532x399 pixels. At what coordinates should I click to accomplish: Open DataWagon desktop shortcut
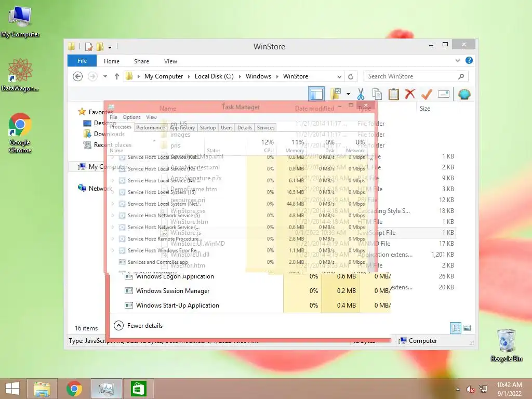20,75
